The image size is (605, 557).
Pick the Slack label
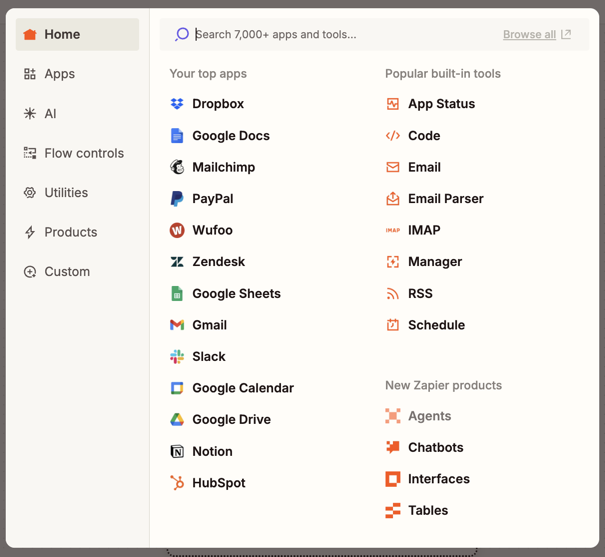[209, 356]
